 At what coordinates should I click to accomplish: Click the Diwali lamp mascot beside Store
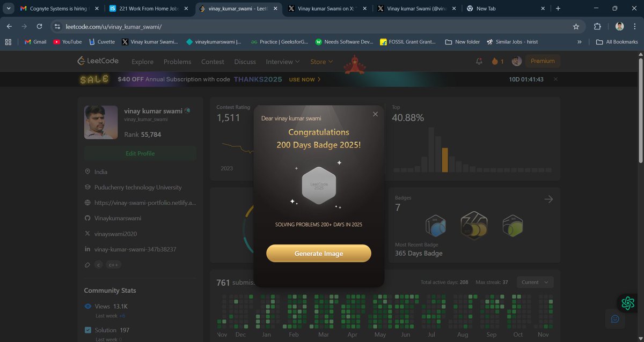[x=354, y=63]
